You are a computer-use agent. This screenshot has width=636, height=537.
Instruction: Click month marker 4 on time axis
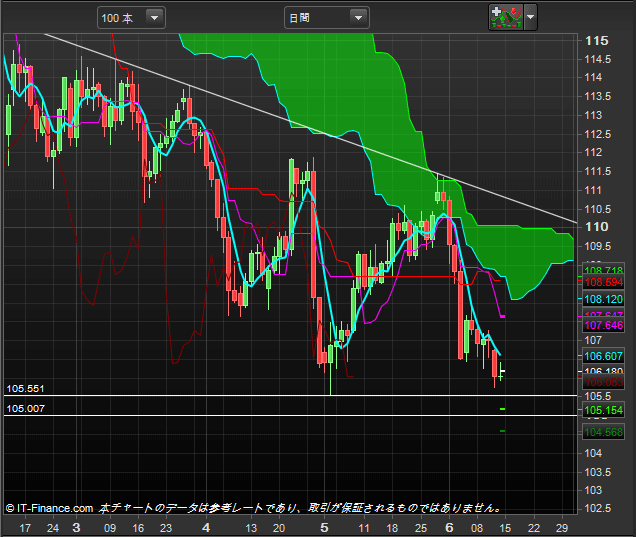click(x=206, y=528)
